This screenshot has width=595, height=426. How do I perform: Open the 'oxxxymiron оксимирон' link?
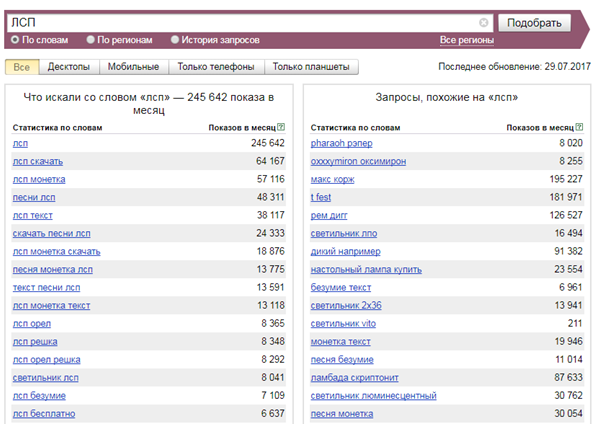(x=358, y=162)
